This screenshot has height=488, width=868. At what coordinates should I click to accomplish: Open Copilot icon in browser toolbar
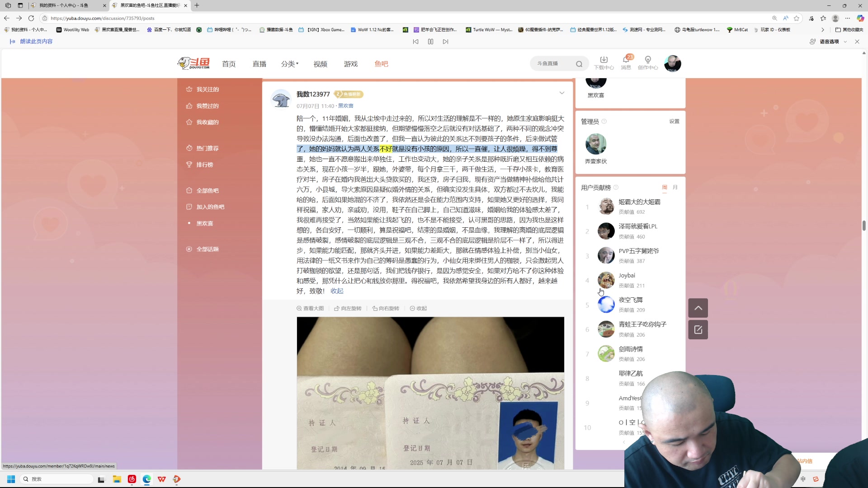[x=860, y=18]
